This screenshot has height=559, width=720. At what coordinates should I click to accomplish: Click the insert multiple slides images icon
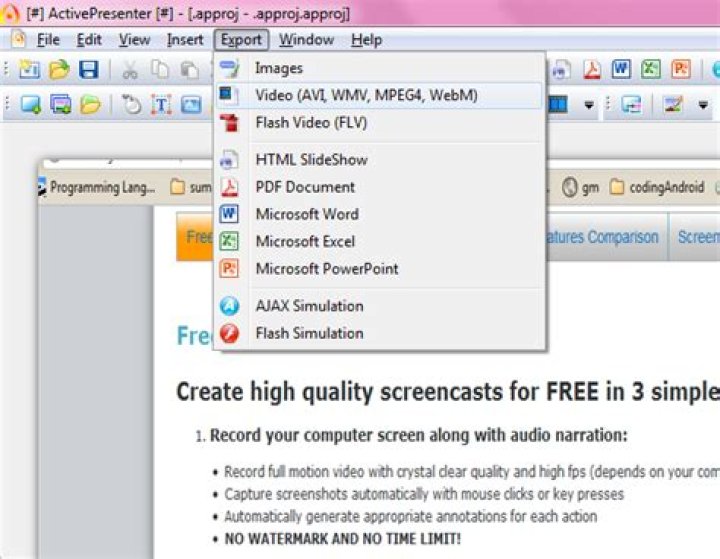click(x=61, y=105)
